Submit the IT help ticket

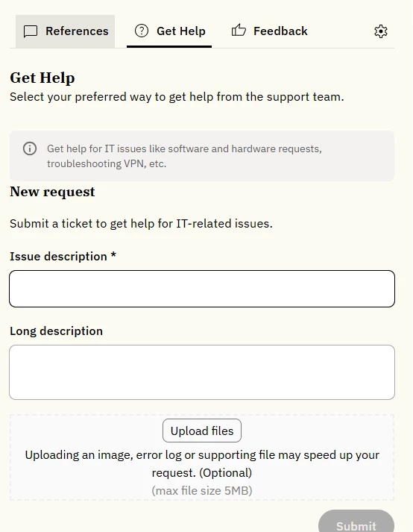coord(356,522)
